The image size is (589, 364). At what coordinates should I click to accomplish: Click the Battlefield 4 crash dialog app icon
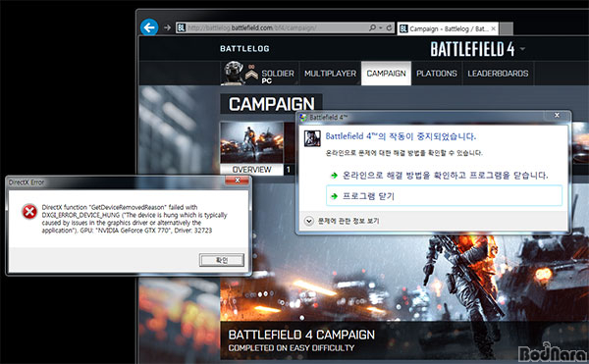point(312,138)
